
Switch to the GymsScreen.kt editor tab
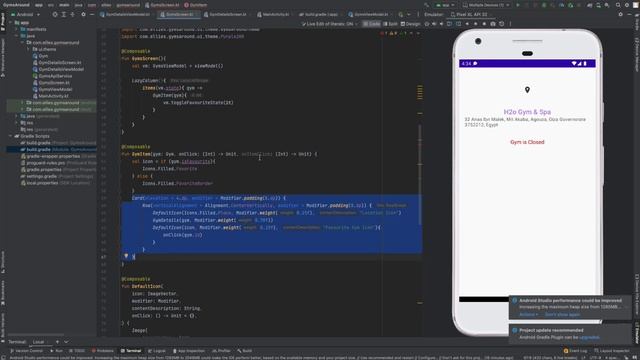[x=178, y=14]
